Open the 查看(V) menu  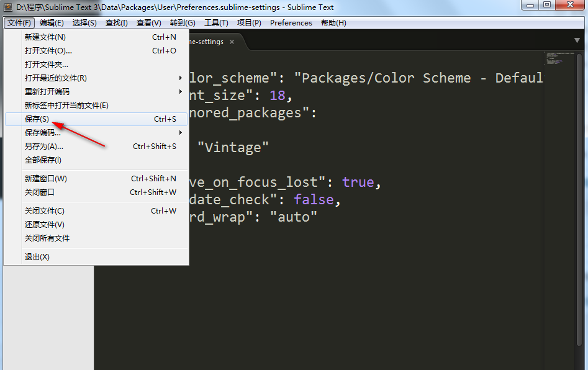click(x=148, y=23)
